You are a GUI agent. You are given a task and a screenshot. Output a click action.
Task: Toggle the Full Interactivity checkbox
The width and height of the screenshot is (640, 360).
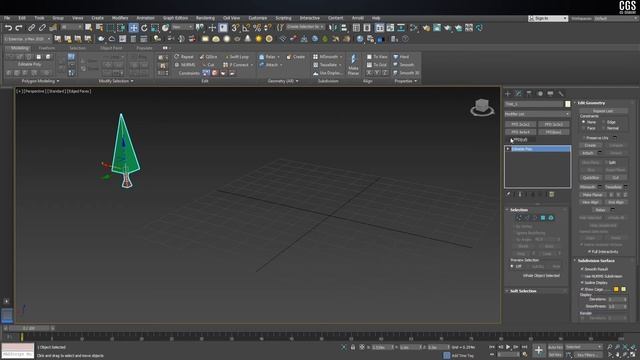pyautogui.click(x=589, y=251)
